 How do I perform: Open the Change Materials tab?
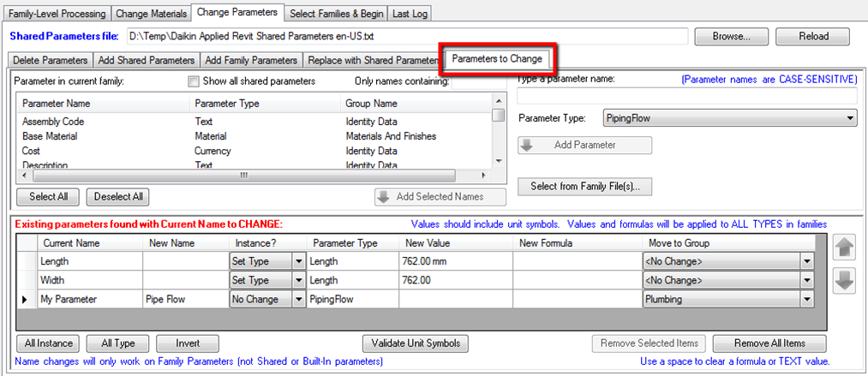coord(151,14)
